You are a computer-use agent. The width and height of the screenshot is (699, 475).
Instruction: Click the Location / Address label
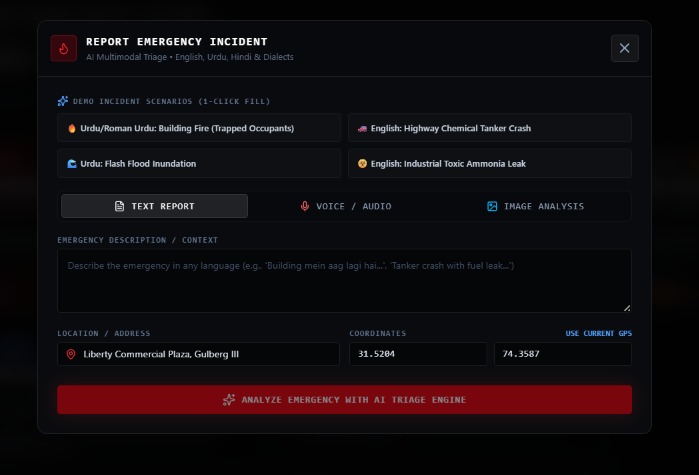103,333
